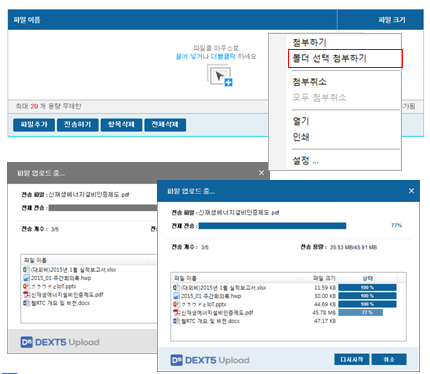The width and height of the screenshot is (430, 374).
Task: Click the 다시시작 button in the blue dialog
Action: point(352,359)
